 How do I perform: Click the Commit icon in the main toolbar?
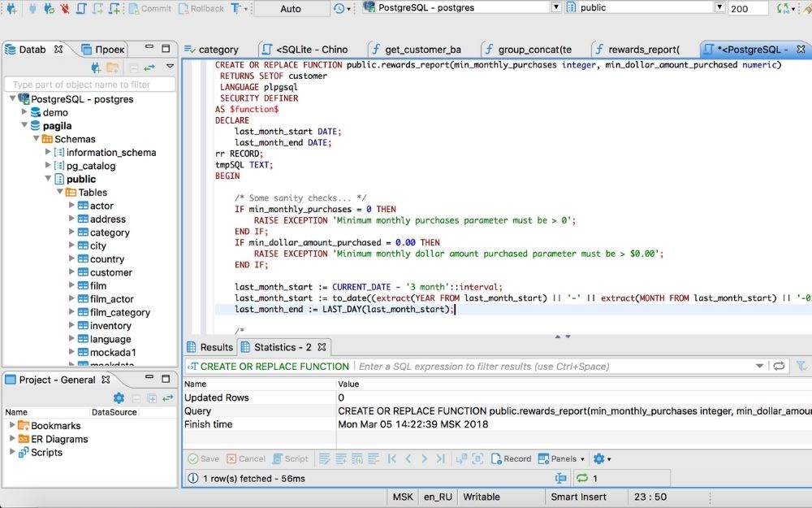tap(151, 9)
